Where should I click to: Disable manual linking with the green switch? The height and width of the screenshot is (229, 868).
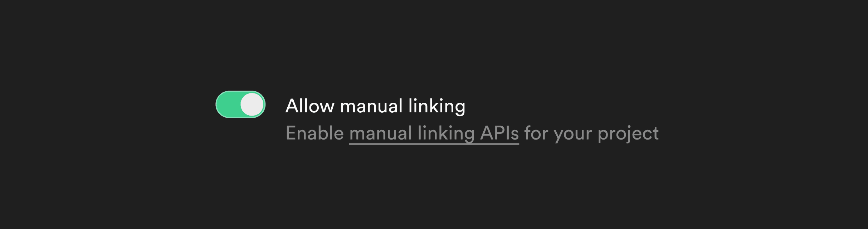tap(240, 104)
